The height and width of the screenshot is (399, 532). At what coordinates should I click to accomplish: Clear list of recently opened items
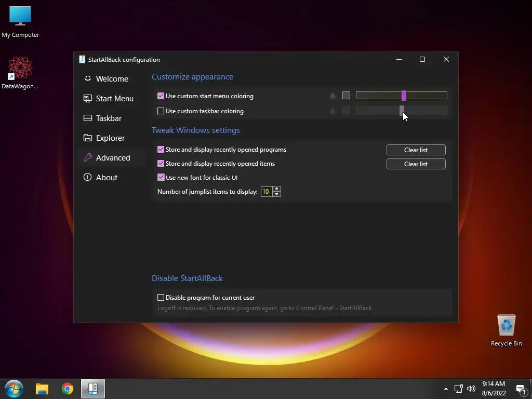(x=416, y=164)
